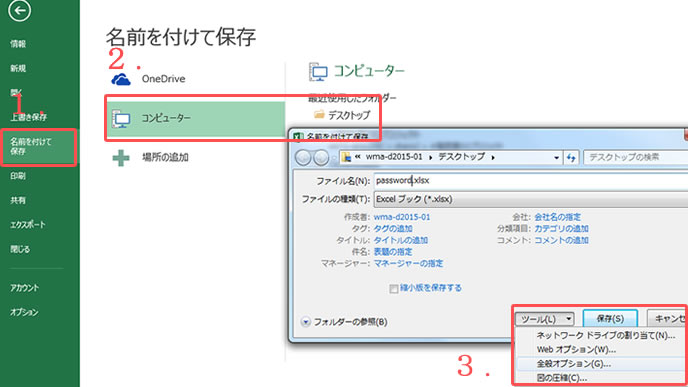The height and width of the screenshot is (387, 688).
Task: Click the 保存 button
Action: click(610, 319)
